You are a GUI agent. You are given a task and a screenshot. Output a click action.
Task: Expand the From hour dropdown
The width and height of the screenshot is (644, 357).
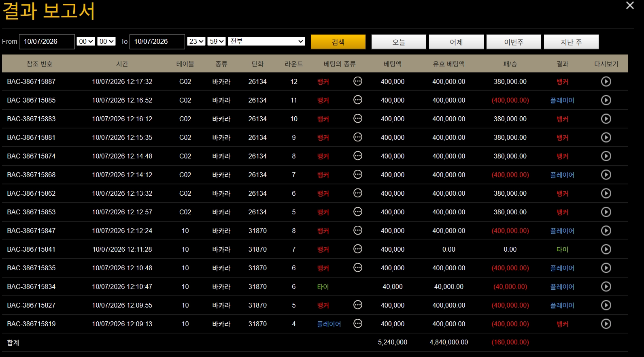click(86, 41)
